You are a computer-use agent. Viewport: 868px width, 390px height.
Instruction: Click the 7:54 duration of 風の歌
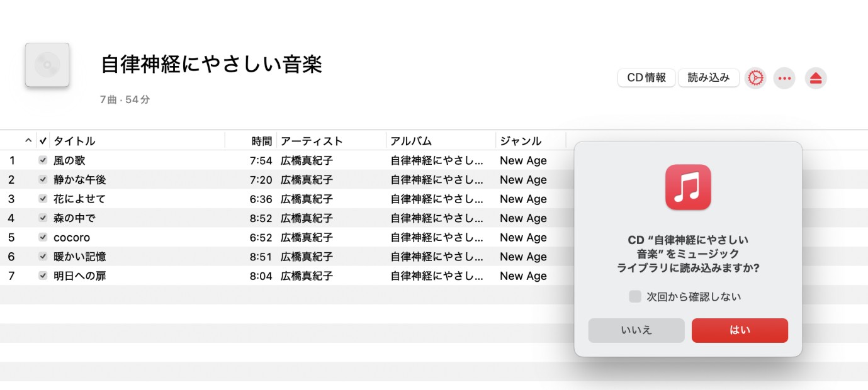tap(261, 160)
